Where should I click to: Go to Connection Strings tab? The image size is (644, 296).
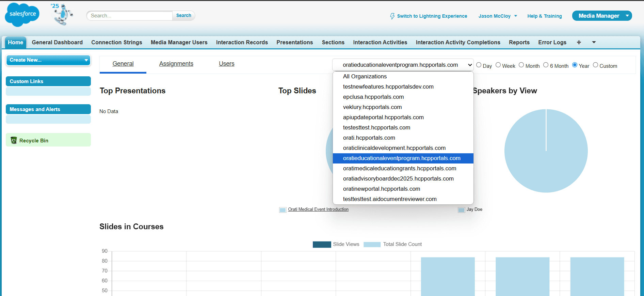(117, 42)
